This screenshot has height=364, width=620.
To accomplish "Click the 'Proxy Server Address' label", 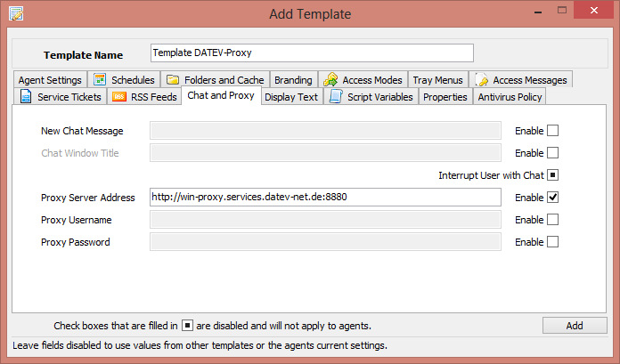I will pyautogui.click(x=88, y=198).
